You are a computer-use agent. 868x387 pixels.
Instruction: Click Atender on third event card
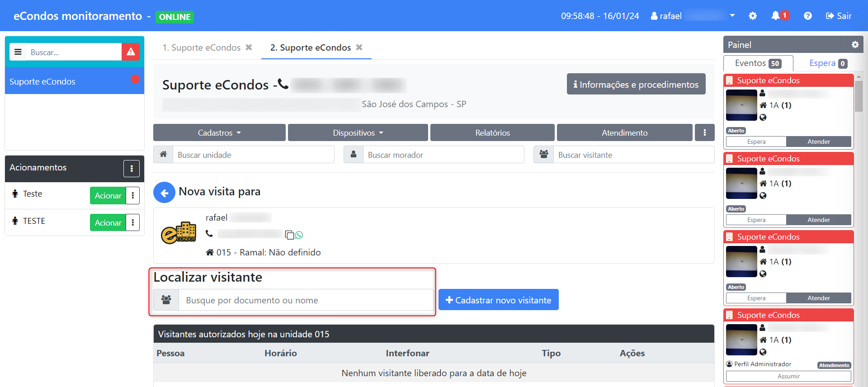coord(819,298)
